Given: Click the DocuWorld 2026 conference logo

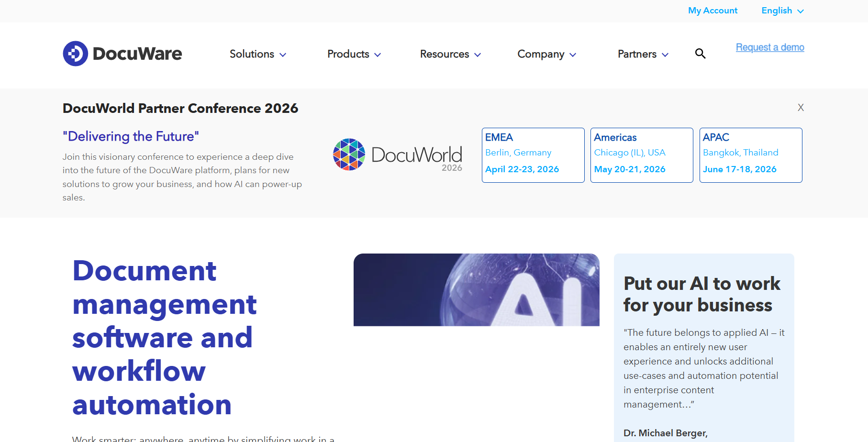Looking at the screenshot, I should [x=397, y=154].
